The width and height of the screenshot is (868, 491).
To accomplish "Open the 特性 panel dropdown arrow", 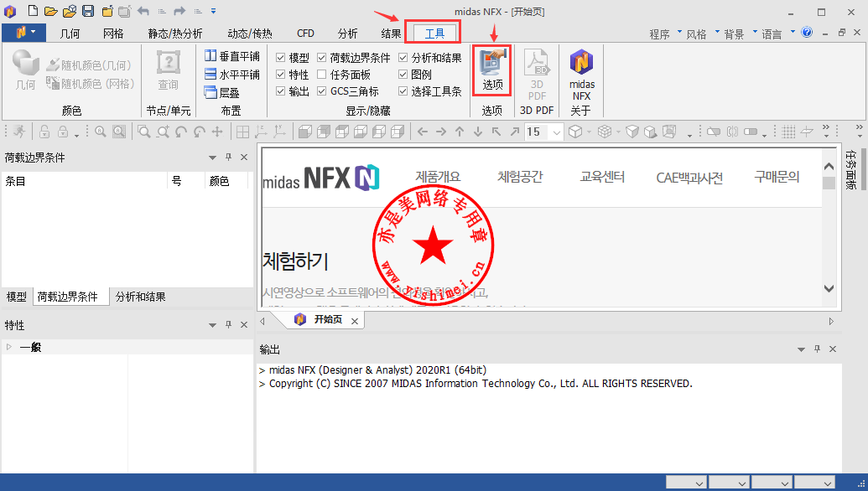I will [x=212, y=325].
